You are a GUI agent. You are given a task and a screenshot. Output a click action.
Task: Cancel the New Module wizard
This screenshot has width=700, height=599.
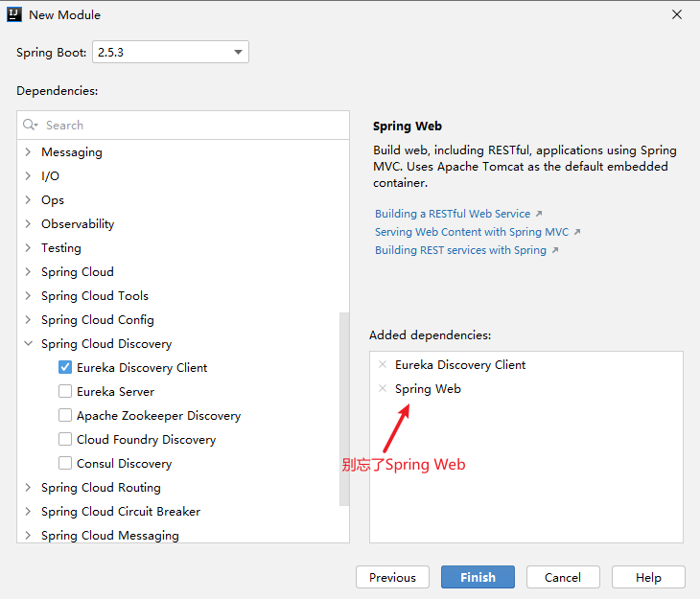click(x=563, y=577)
